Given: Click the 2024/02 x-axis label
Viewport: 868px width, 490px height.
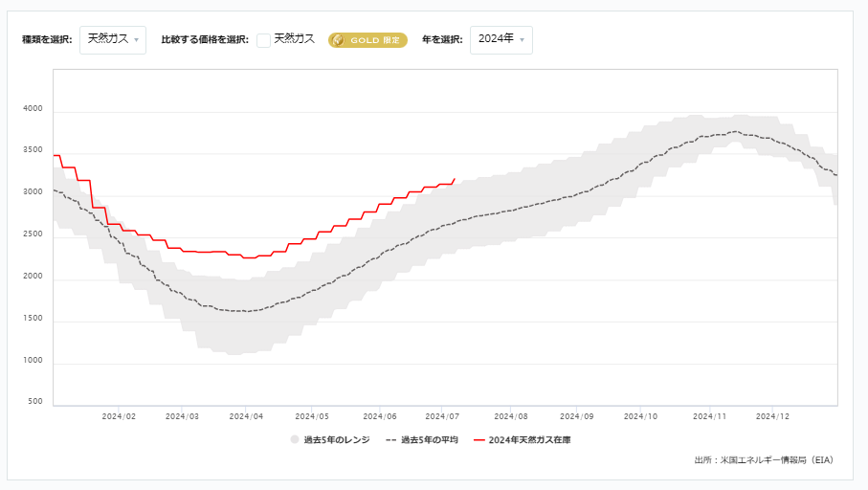Looking at the screenshot, I should click(119, 416).
